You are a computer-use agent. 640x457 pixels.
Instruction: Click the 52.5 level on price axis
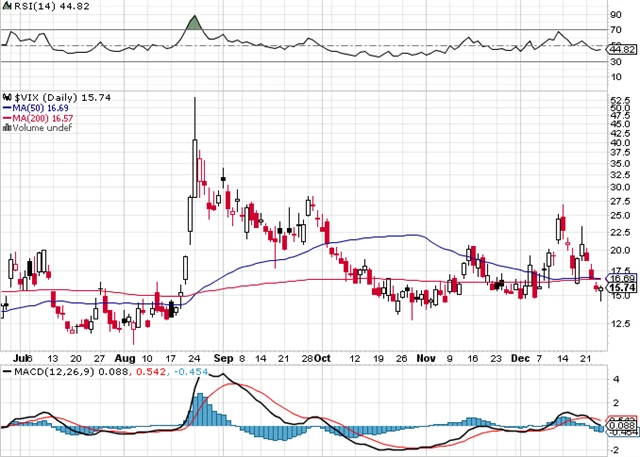[x=621, y=100]
